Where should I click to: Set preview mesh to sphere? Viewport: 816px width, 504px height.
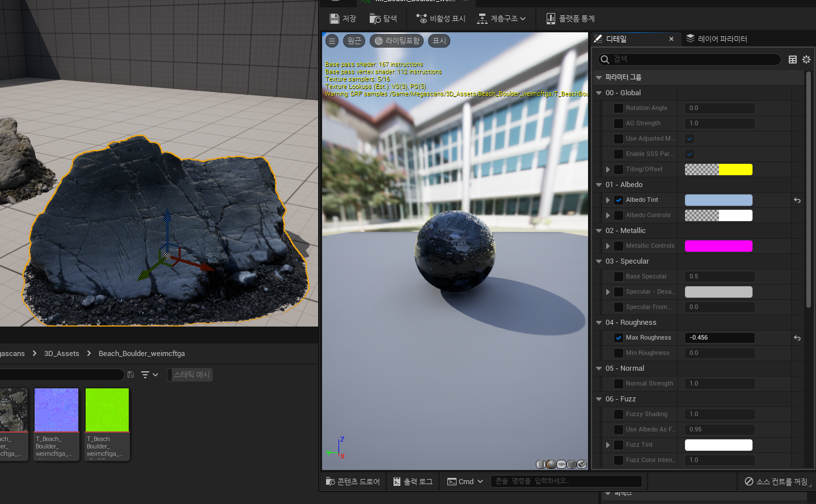click(x=551, y=464)
